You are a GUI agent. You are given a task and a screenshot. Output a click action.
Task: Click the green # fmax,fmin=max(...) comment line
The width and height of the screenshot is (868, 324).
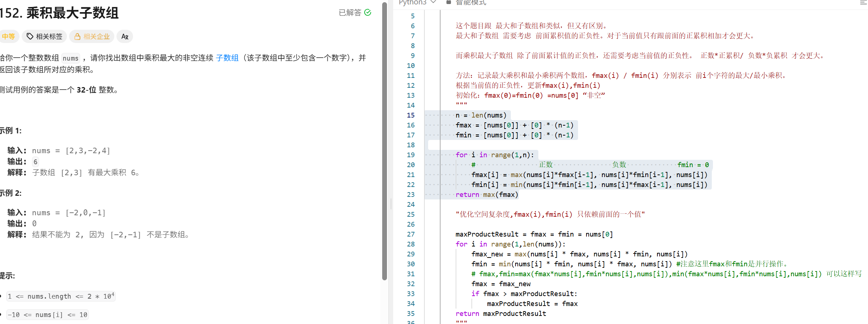pyautogui.click(x=667, y=274)
